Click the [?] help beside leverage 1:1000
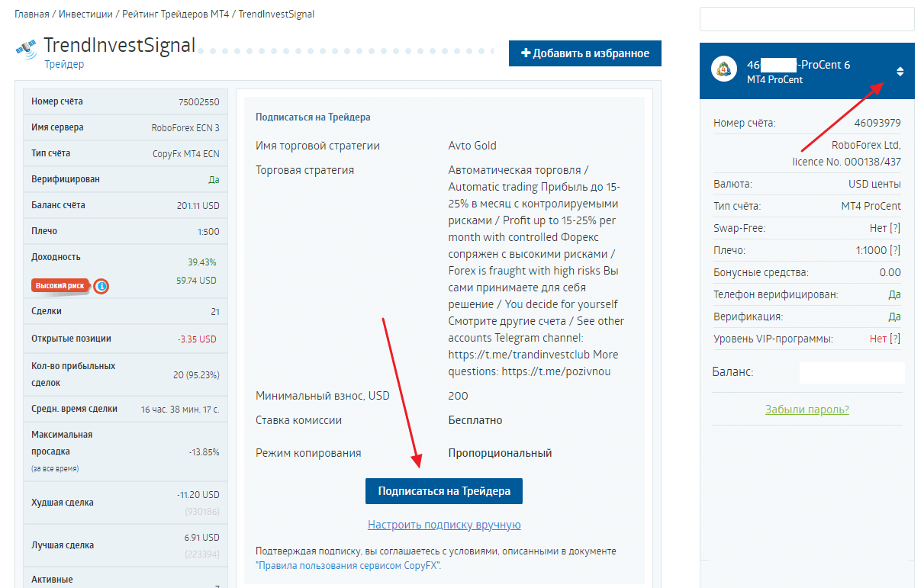The height and width of the screenshot is (588, 924). [895, 250]
